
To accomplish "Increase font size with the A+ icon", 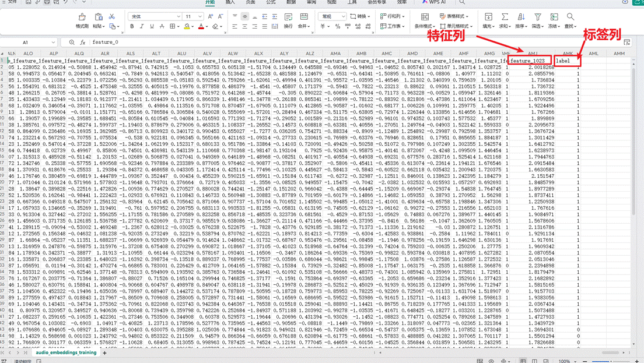I will pyautogui.click(x=211, y=16).
